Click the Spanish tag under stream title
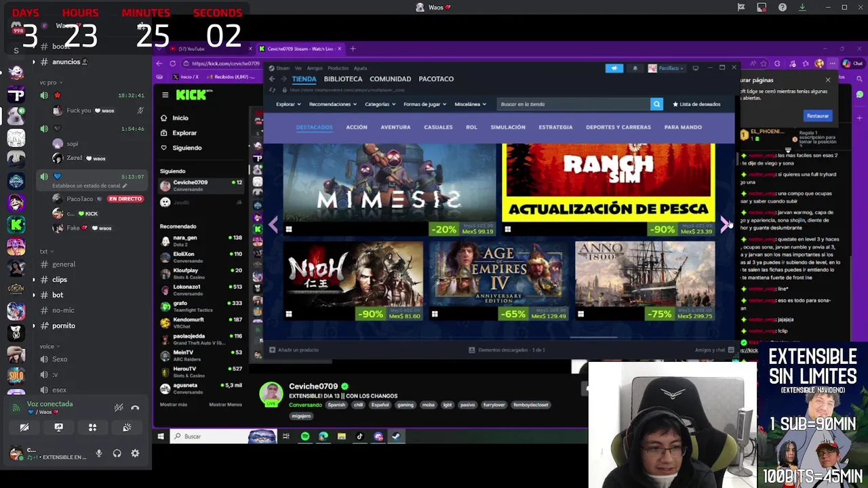Image resolution: width=868 pixels, height=488 pixels. tap(336, 405)
